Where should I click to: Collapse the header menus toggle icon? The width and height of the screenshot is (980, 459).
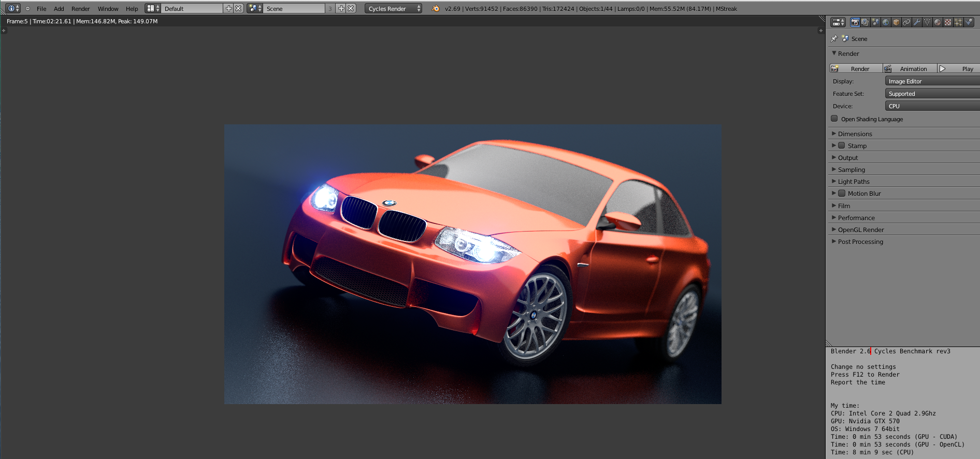coord(27,9)
